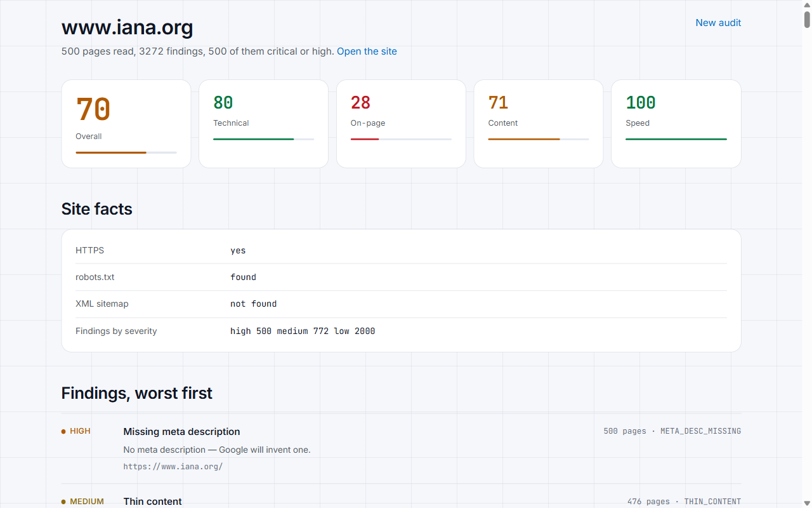Select the www.iana.org page heading
This screenshot has height=508, width=812.
click(128, 28)
